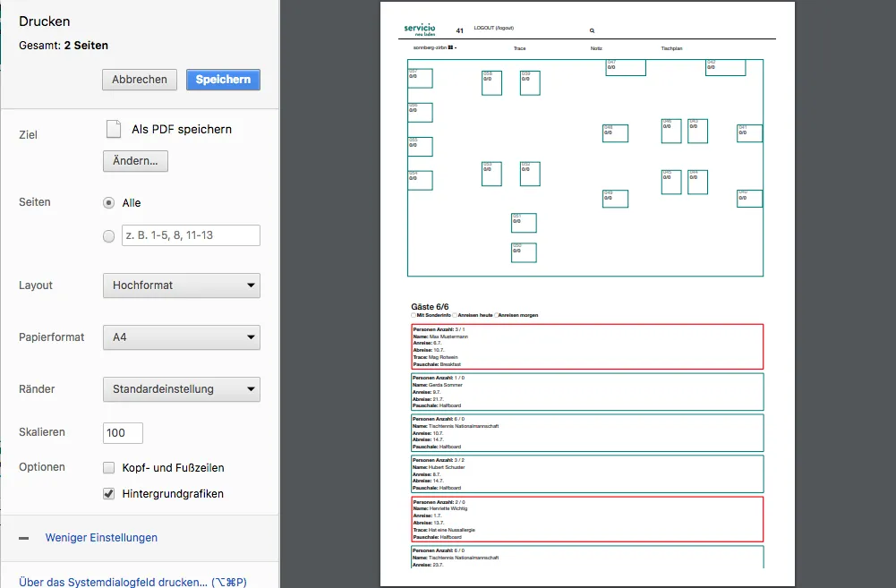Click 'Gäste 6/6' heading in preview
The image size is (896, 588).
pos(430,307)
